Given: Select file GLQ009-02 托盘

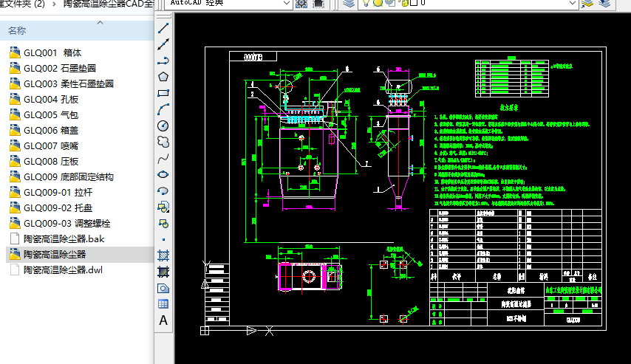Looking at the screenshot, I should click(x=58, y=208).
